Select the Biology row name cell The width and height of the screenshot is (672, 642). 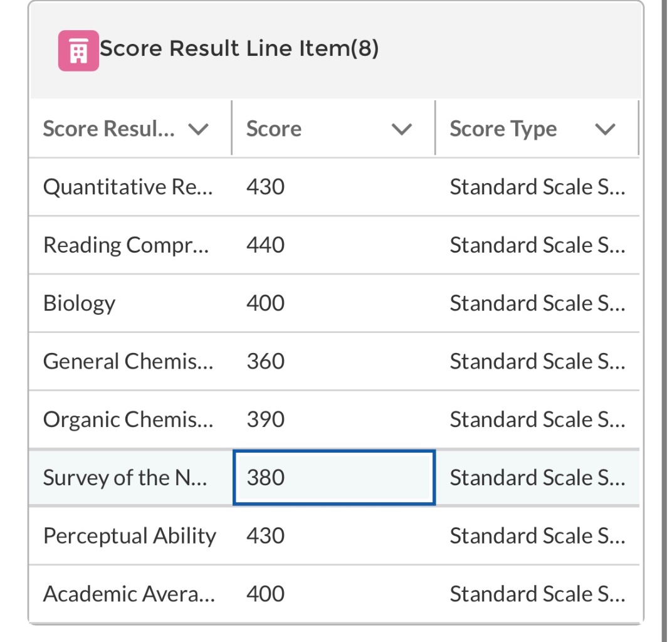[130, 303]
